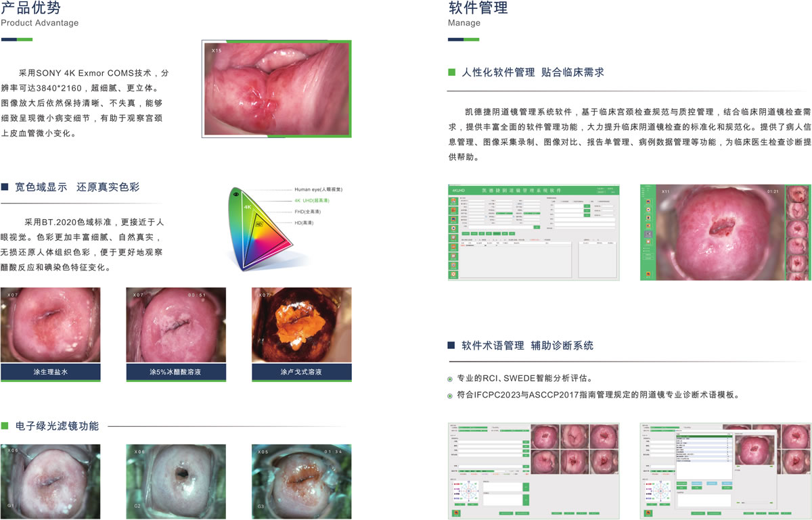Click top sidebar icon in management software

[x=453, y=201]
